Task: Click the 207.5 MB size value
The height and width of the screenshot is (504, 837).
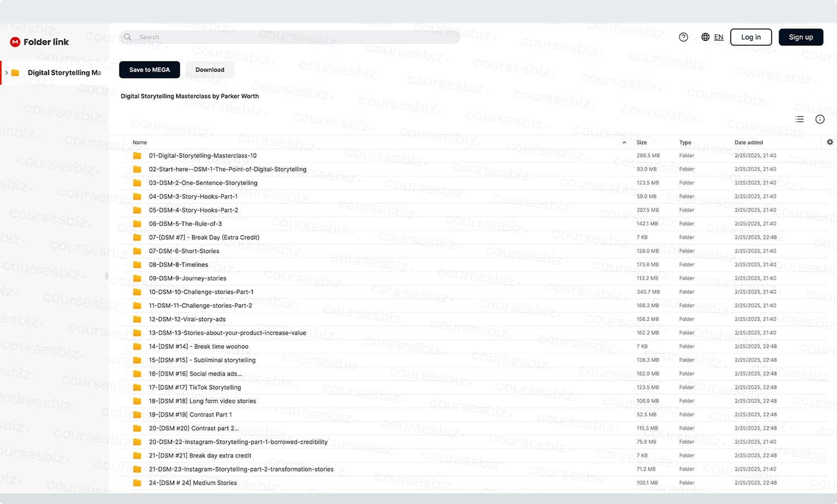Action: pyautogui.click(x=647, y=210)
